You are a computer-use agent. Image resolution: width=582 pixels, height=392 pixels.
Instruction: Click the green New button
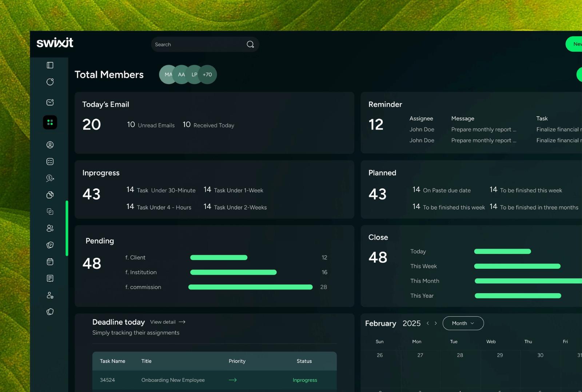point(574,44)
